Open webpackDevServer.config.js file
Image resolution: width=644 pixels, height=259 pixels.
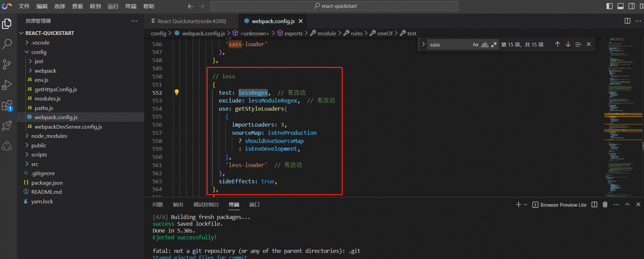pyautogui.click(x=68, y=127)
